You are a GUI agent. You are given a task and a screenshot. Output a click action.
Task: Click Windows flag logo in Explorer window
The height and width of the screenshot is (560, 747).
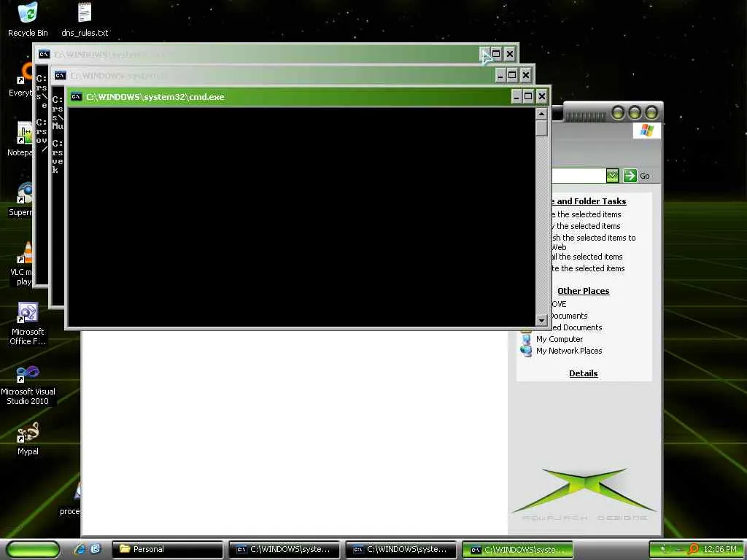(646, 131)
